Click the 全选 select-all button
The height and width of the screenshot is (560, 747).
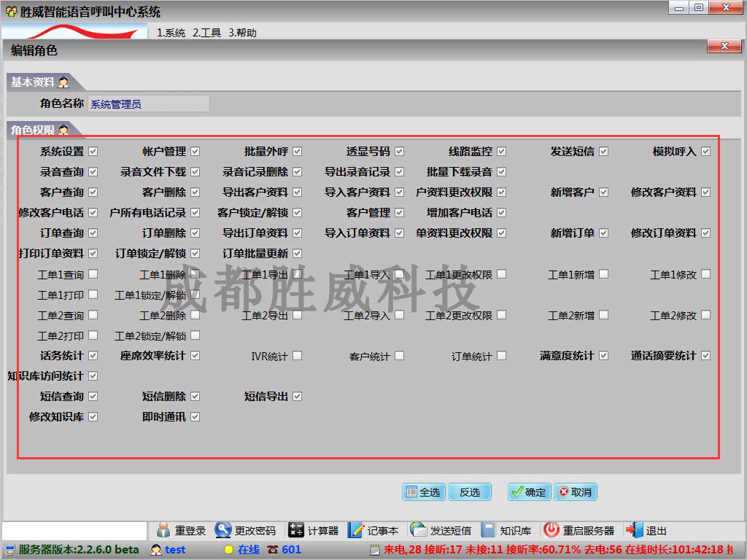click(423, 492)
